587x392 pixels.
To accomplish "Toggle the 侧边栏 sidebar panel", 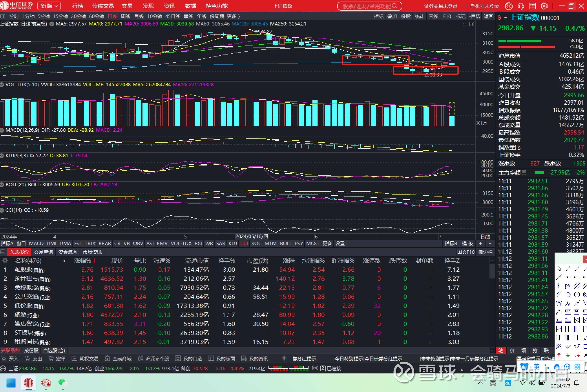I will pyautogui.click(x=485, y=252).
